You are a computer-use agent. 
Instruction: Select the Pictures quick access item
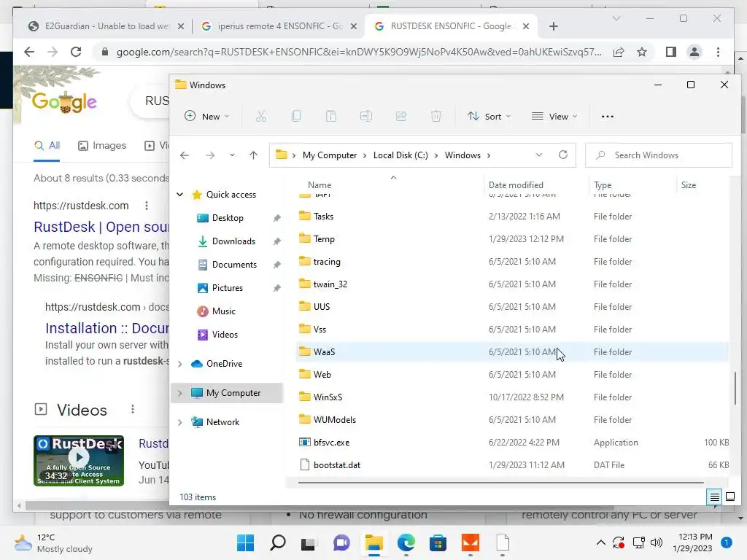tap(228, 288)
